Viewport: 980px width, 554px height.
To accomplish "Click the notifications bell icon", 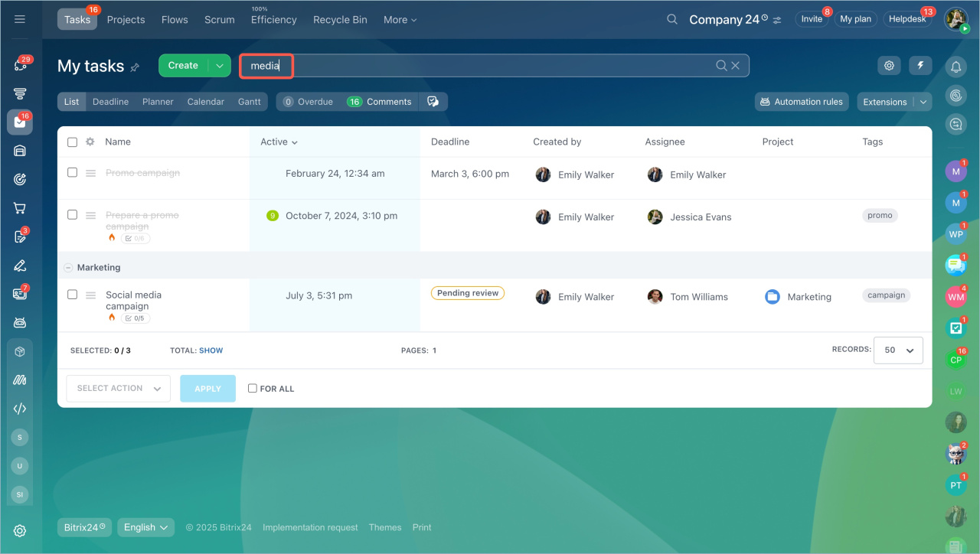I will pyautogui.click(x=955, y=67).
